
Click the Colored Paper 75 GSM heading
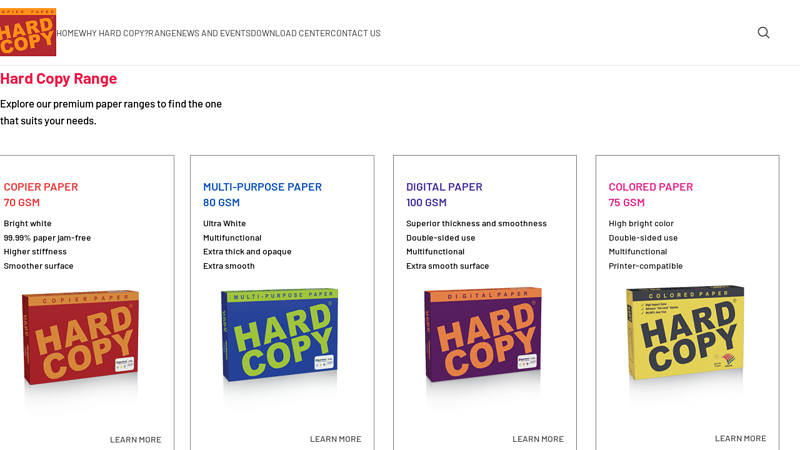650,194
